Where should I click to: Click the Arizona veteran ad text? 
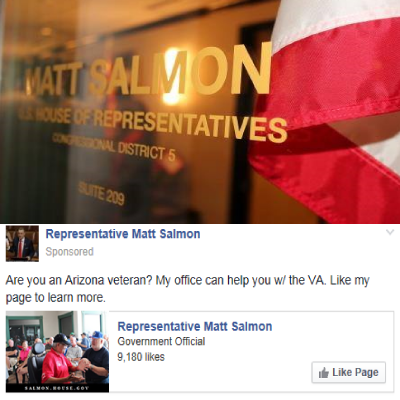(x=187, y=289)
